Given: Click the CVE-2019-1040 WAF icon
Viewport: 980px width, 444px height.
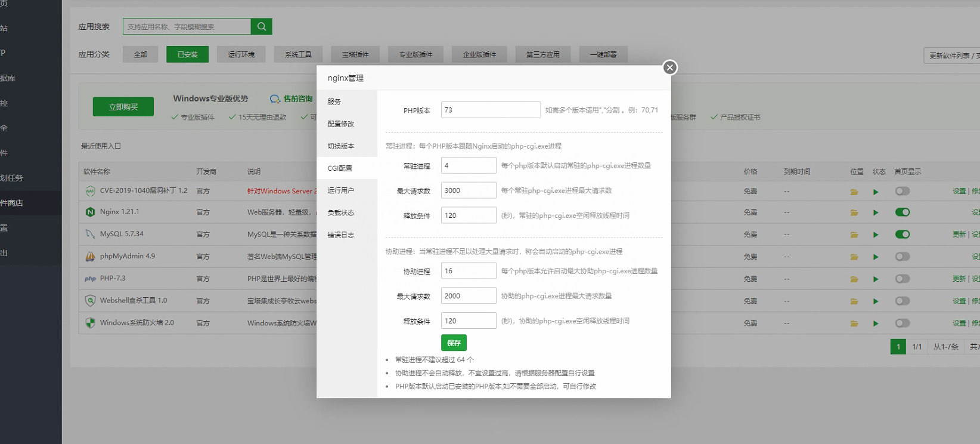Looking at the screenshot, I should point(90,191).
